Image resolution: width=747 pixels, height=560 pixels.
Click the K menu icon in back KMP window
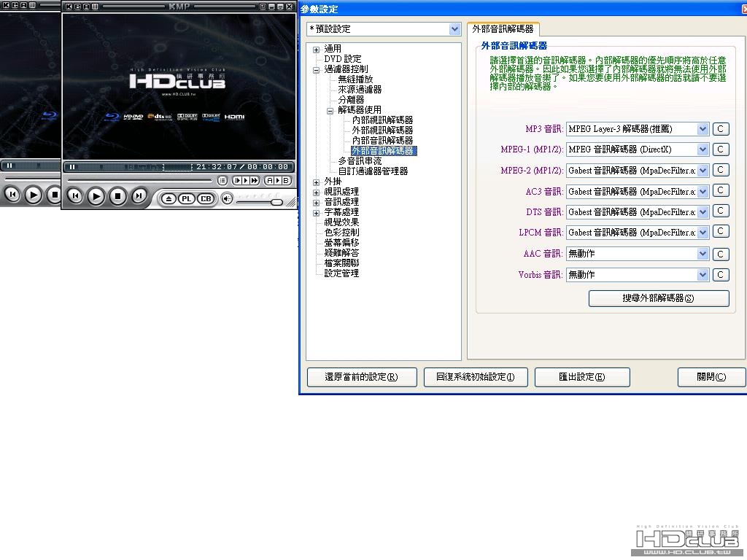coord(7,5)
